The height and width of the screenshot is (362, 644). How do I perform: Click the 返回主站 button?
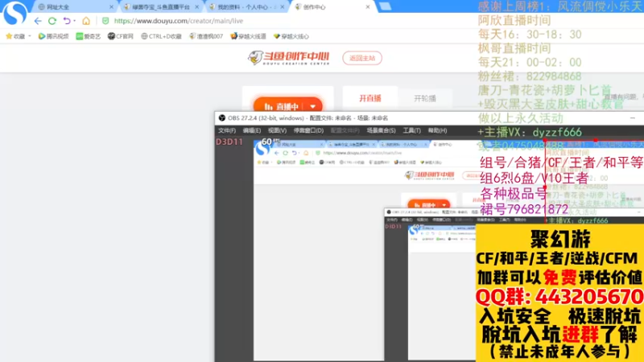pyautogui.click(x=361, y=58)
